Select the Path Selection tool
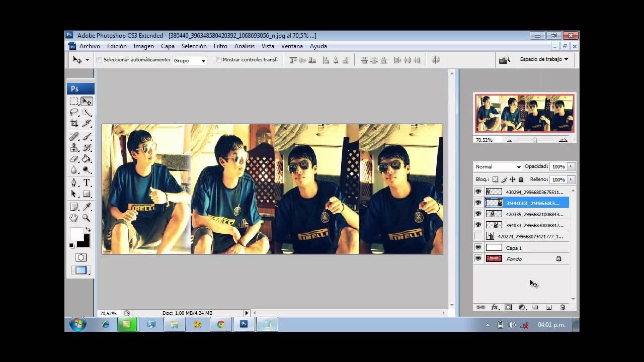644x362 pixels. [x=74, y=194]
